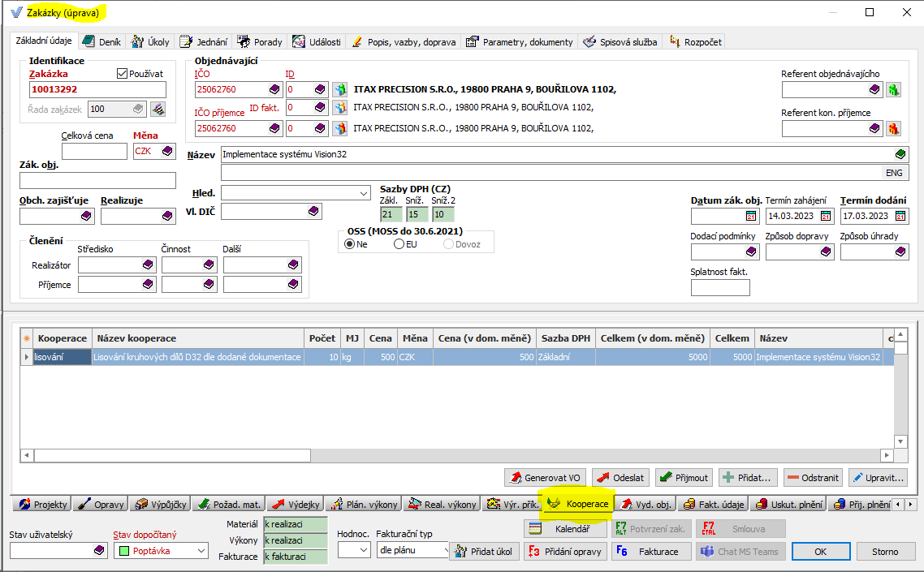
Task: Click the lookup icon next to IČO 25062760
Action: pos(274,89)
